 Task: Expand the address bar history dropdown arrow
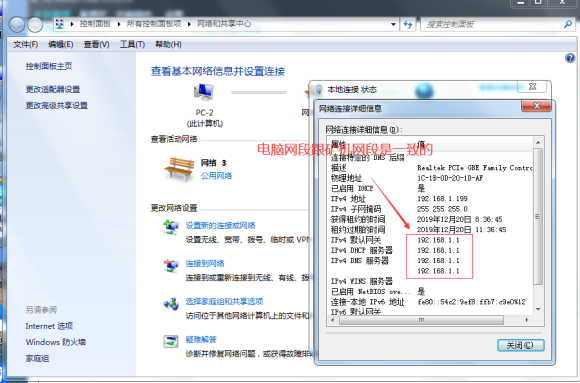[x=393, y=24]
